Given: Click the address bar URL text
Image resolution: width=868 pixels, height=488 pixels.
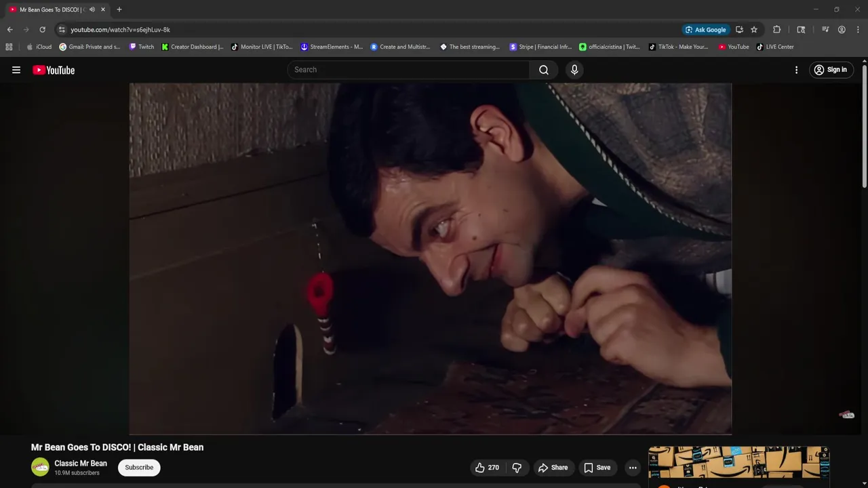Looking at the screenshot, I should (120, 30).
